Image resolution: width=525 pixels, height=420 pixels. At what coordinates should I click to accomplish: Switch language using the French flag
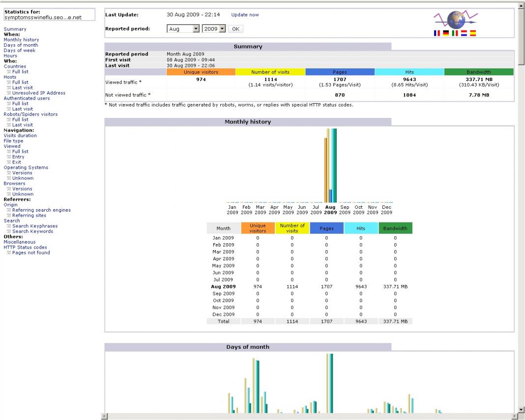pyautogui.click(x=437, y=33)
